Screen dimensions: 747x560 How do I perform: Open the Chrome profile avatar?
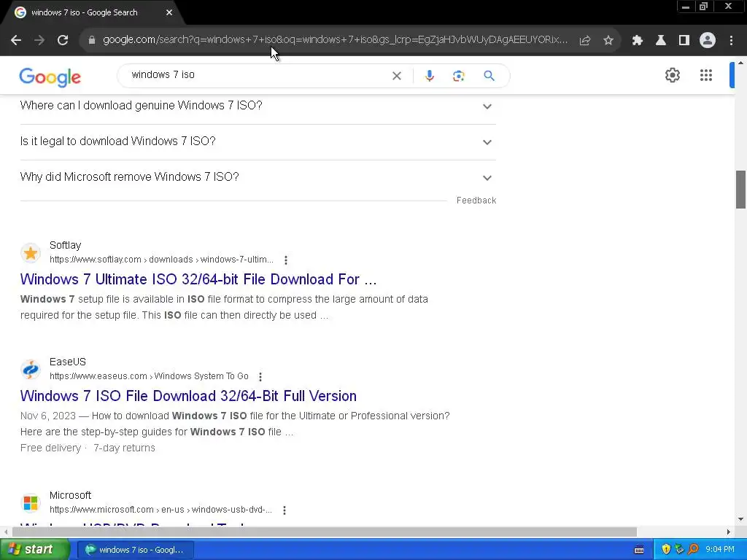point(708,41)
